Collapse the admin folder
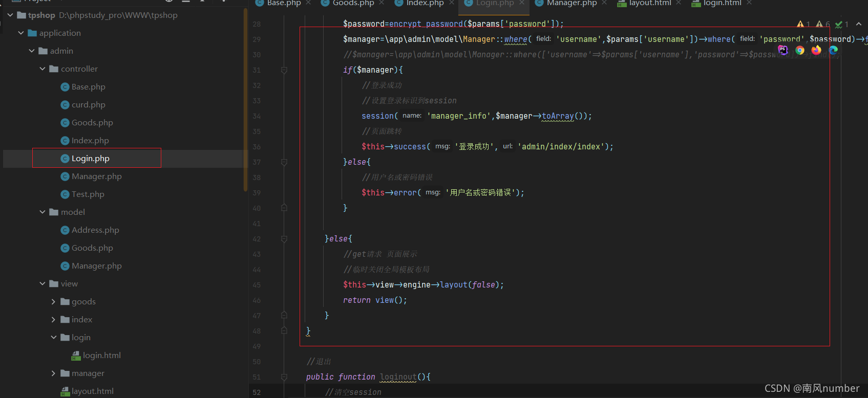Image resolution: width=868 pixels, height=398 pixels. click(x=32, y=51)
